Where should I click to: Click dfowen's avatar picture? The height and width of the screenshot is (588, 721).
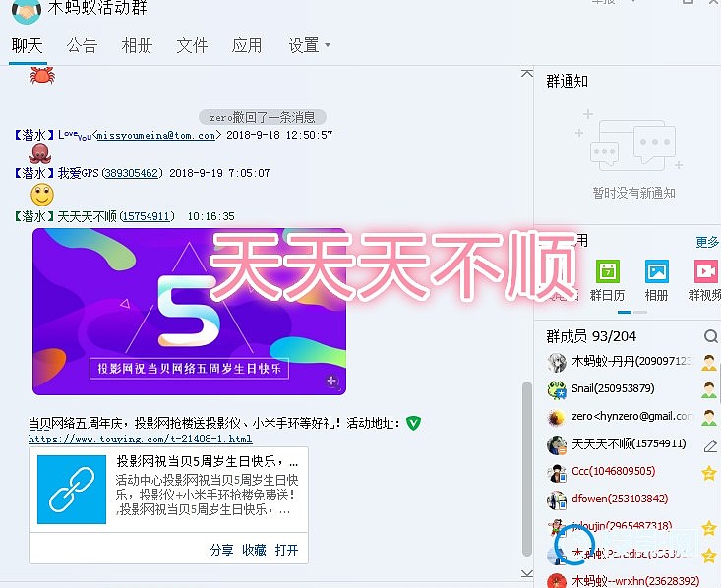pyautogui.click(x=557, y=500)
